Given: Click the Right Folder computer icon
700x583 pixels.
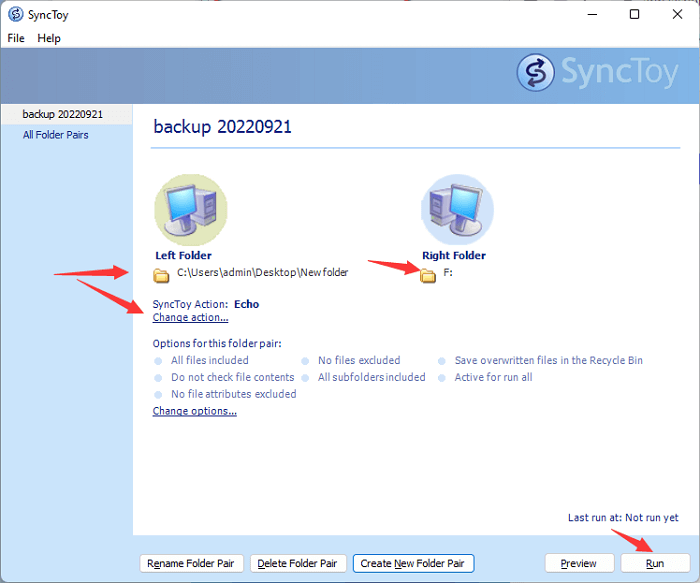Looking at the screenshot, I should pyautogui.click(x=457, y=210).
